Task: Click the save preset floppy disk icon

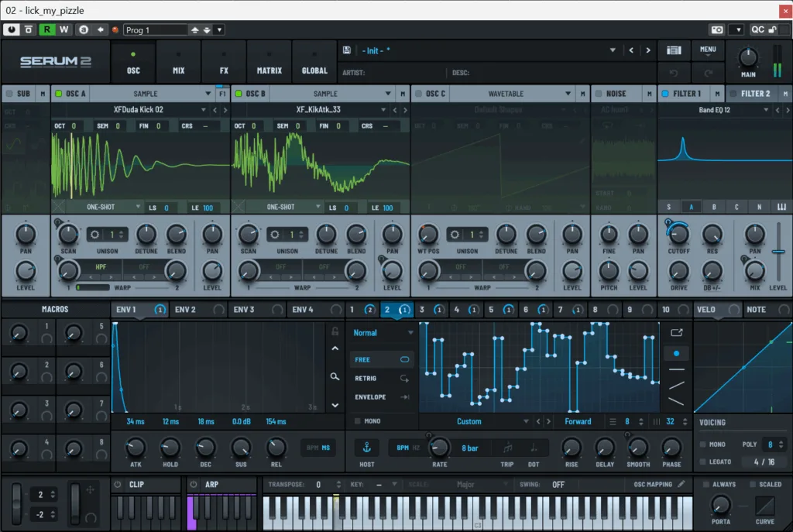Action: (346, 50)
